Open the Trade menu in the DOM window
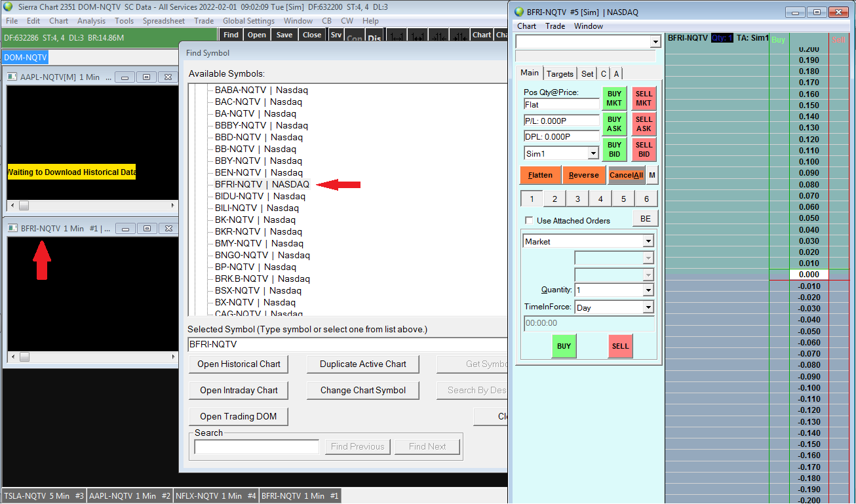Image resolution: width=856 pixels, height=504 pixels. [x=555, y=26]
